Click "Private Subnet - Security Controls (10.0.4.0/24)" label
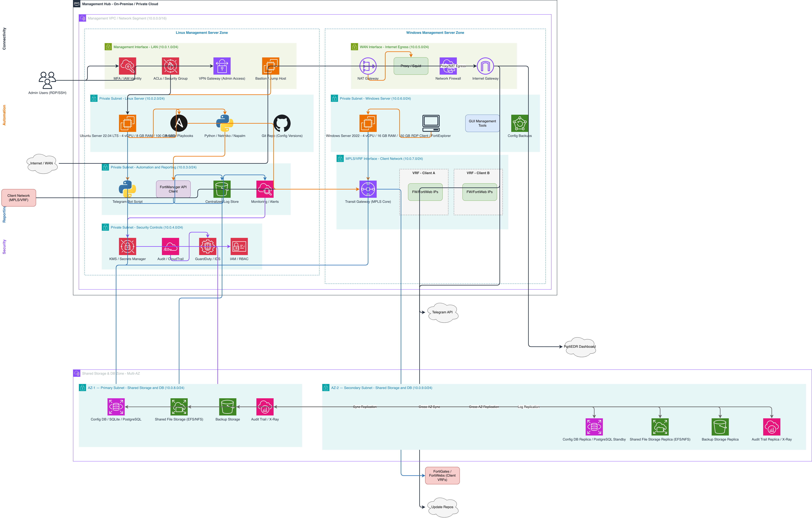812x519 pixels. pyautogui.click(x=147, y=228)
